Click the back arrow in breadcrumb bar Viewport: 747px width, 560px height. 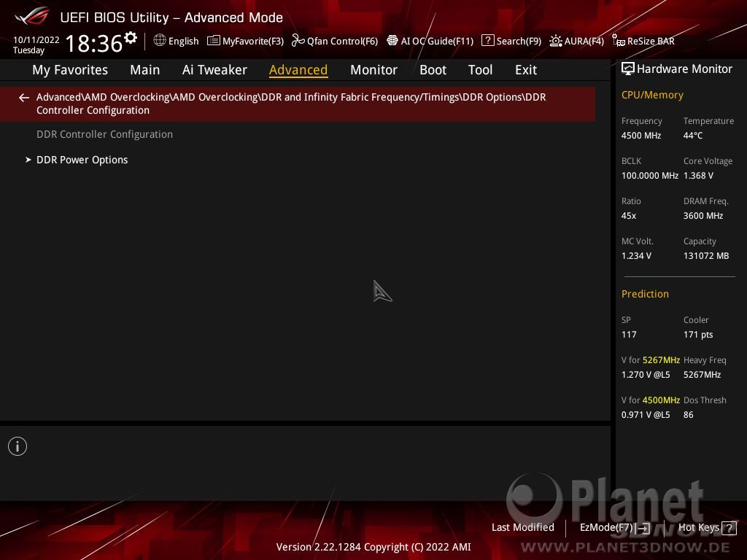pos(24,98)
